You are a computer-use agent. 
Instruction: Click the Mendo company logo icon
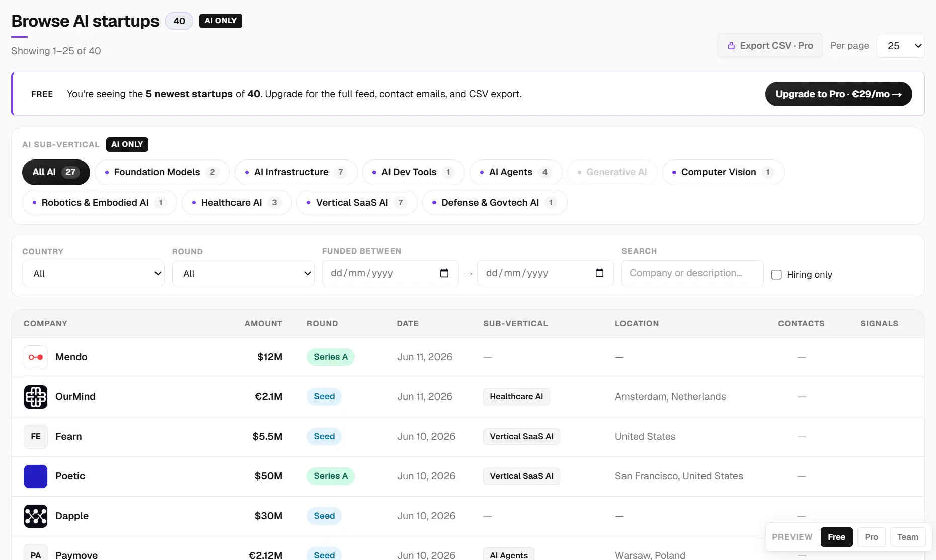(x=36, y=357)
